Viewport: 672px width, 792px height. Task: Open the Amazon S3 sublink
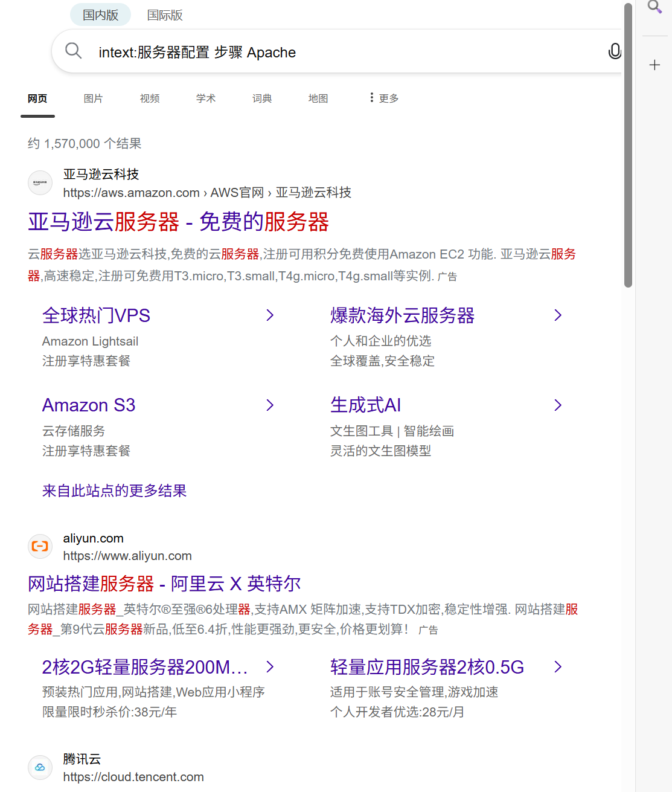point(89,405)
